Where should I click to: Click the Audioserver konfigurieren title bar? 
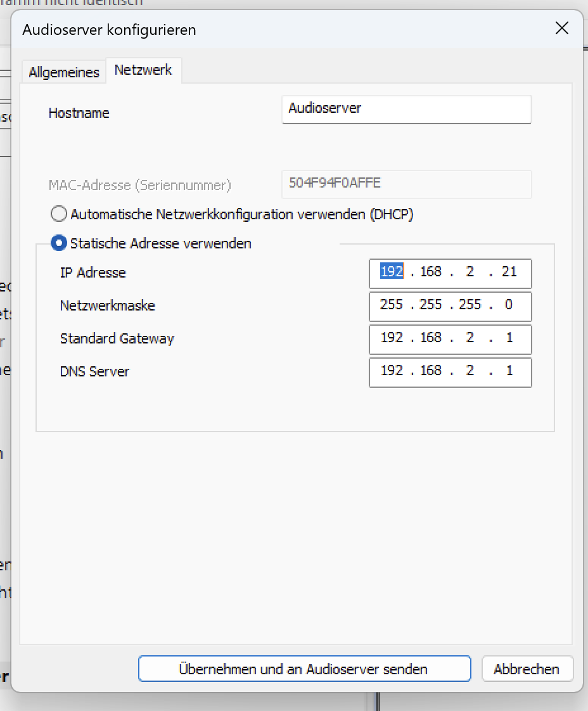[x=253, y=29]
